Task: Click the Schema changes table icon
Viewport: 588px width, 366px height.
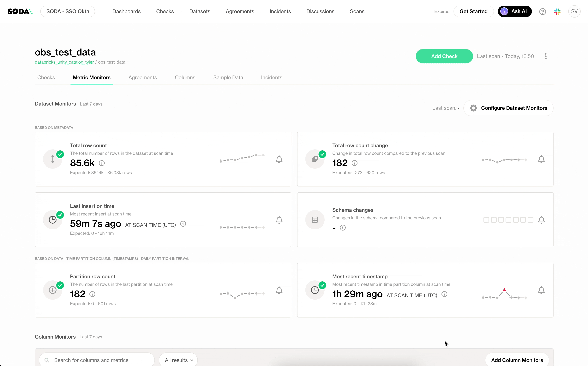Action: 315,219
